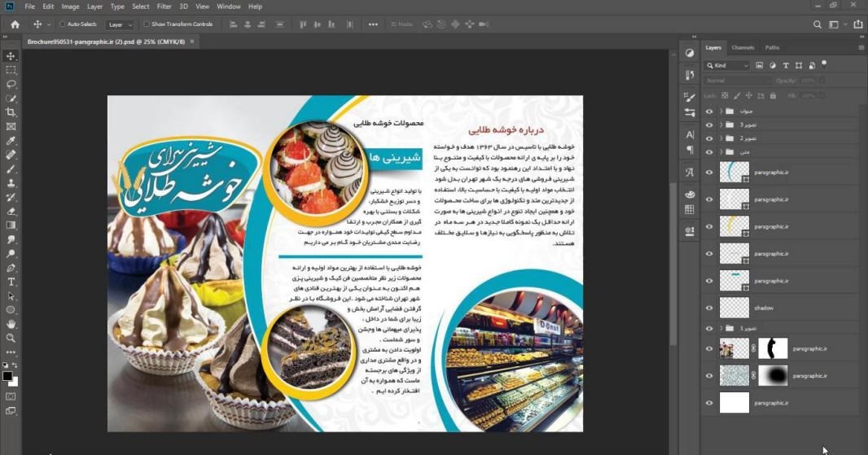
Task: Open the Filter menu
Action: pos(164,7)
